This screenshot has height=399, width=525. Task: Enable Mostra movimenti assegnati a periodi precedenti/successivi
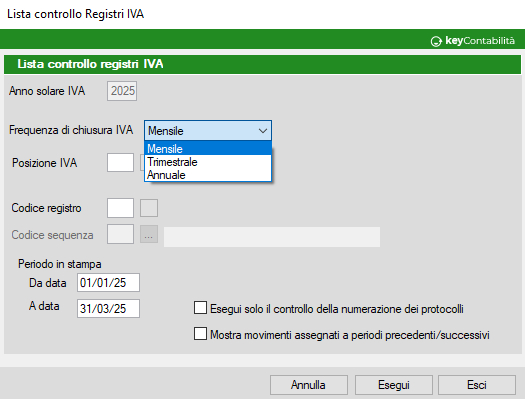[x=200, y=334]
